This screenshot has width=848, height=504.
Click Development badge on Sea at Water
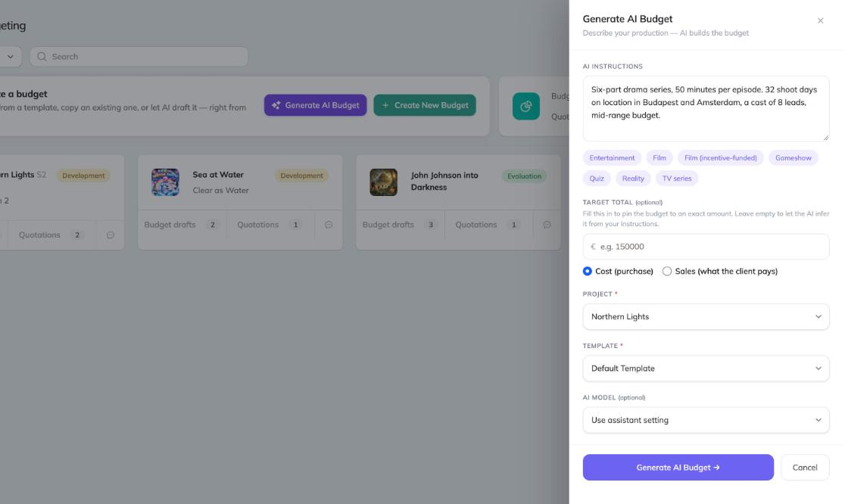301,176
